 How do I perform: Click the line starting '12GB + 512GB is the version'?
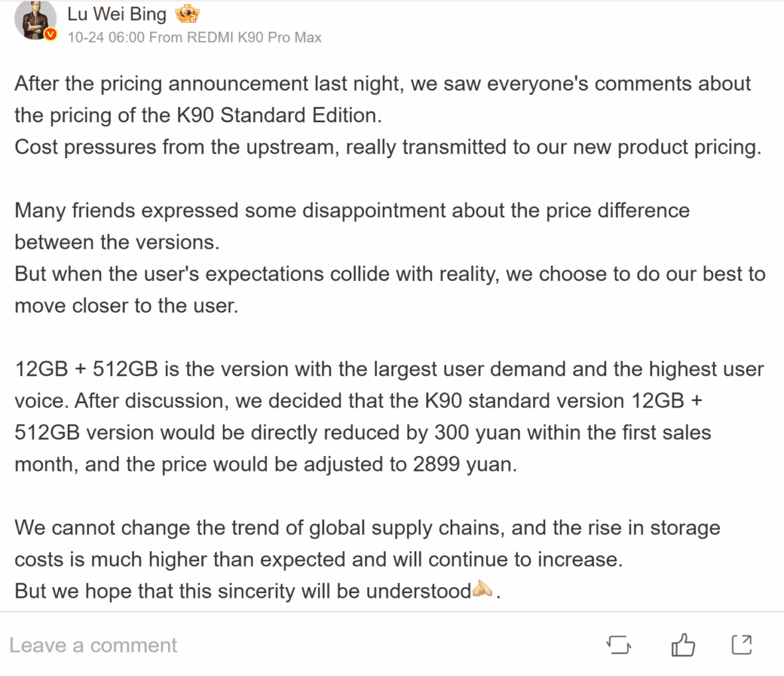[389, 369]
